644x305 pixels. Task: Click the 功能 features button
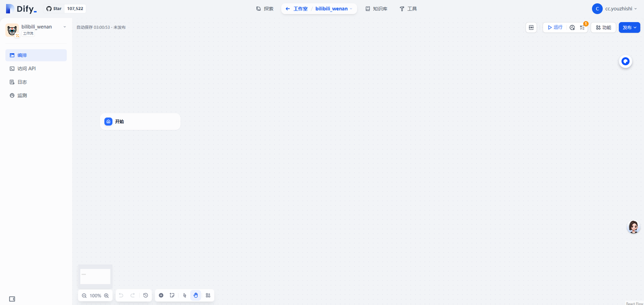603,28
